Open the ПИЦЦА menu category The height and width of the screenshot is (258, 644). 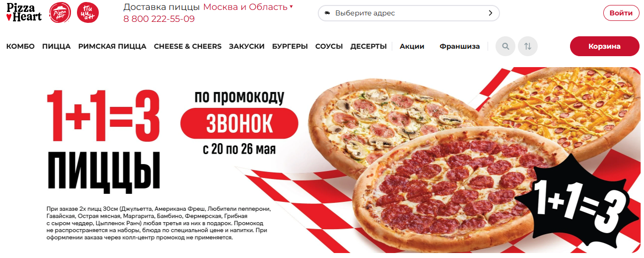coord(57,46)
